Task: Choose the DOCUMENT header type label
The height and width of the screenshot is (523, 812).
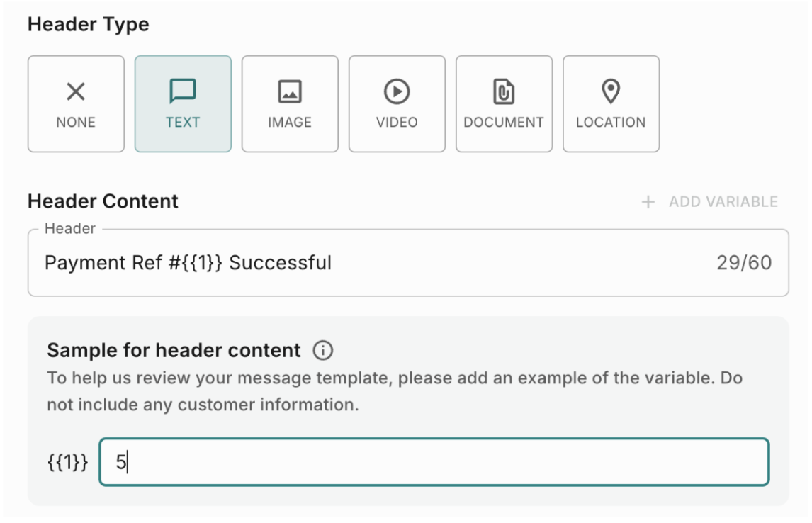Action: point(504,122)
